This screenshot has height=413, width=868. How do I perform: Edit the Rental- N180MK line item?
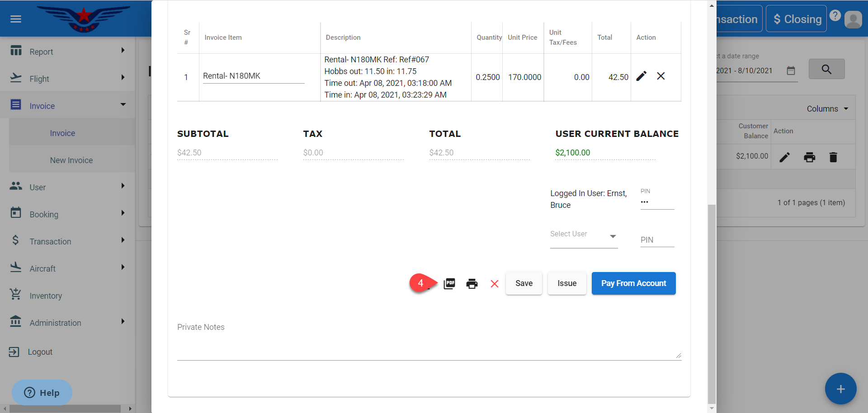pyautogui.click(x=641, y=76)
